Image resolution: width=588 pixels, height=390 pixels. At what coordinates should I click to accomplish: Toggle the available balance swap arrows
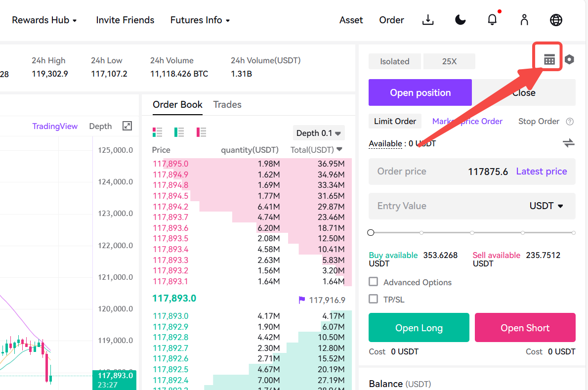(x=569, y=143)
